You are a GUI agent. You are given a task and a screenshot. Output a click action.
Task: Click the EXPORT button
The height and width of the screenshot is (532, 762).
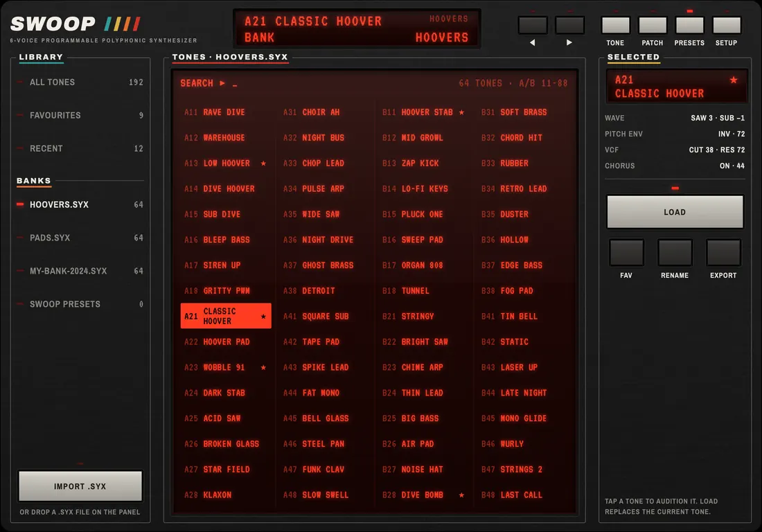(x=723, y=252)
